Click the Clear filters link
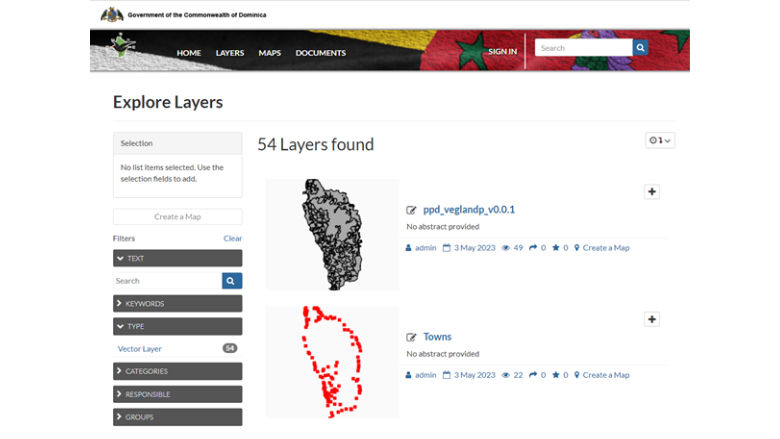Viewport: 780px width, 439px height. point(232,239)
